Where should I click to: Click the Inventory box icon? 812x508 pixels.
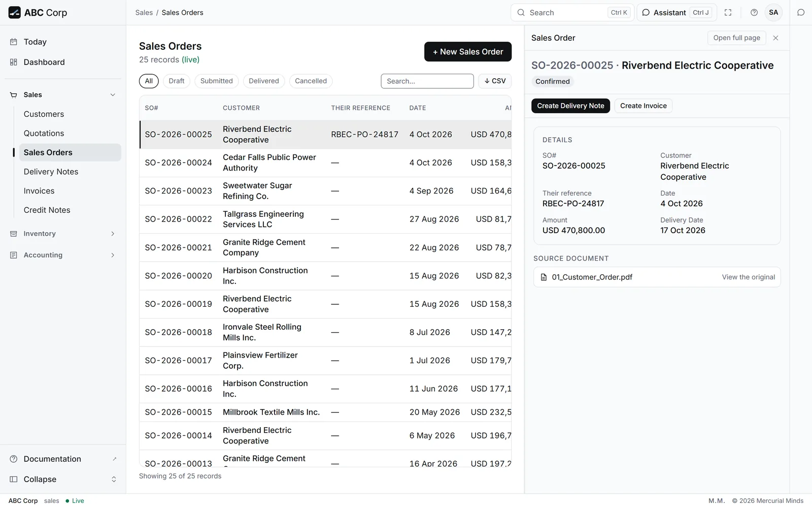(x=14, y=234)
